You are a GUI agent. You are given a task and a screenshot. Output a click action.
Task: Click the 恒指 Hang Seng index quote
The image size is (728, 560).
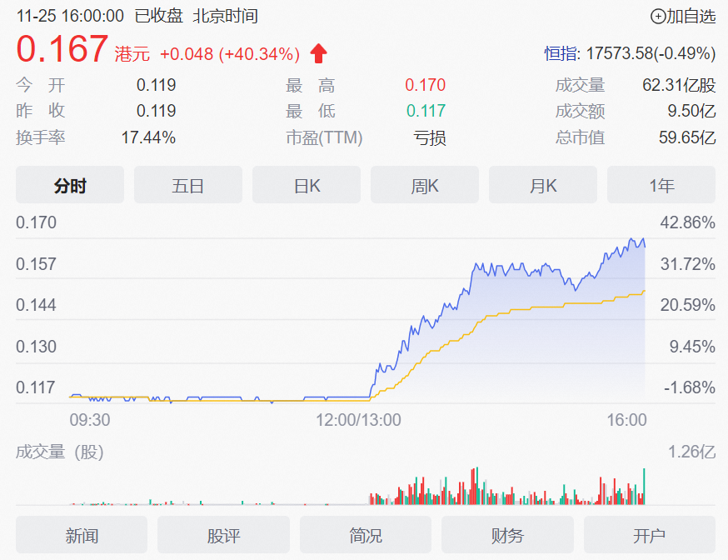pyautogui.click(x=630, y=54)
